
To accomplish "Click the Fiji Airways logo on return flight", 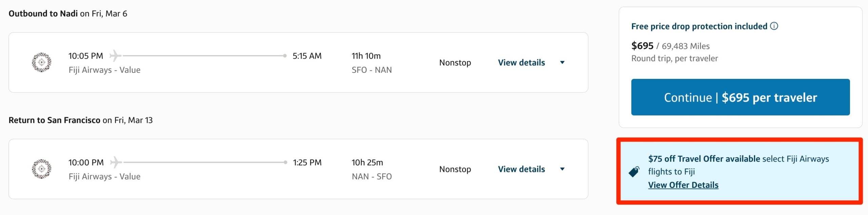I will pyautogui.click(x=41, y=169).
